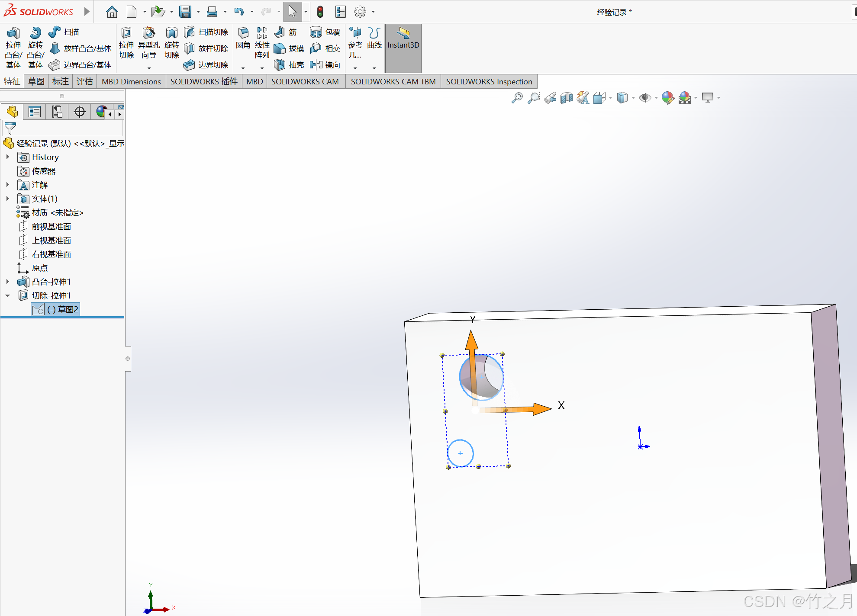Click the Section View icon
857x616 pixels.
567,98
